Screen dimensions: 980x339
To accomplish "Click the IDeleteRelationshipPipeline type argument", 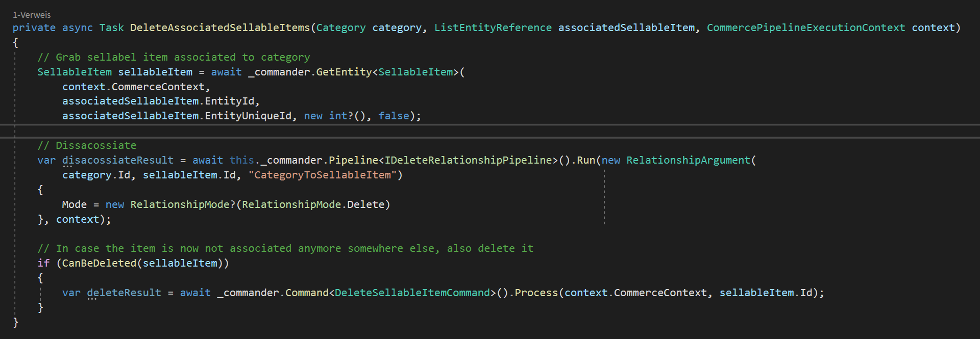I will (469, 160).
